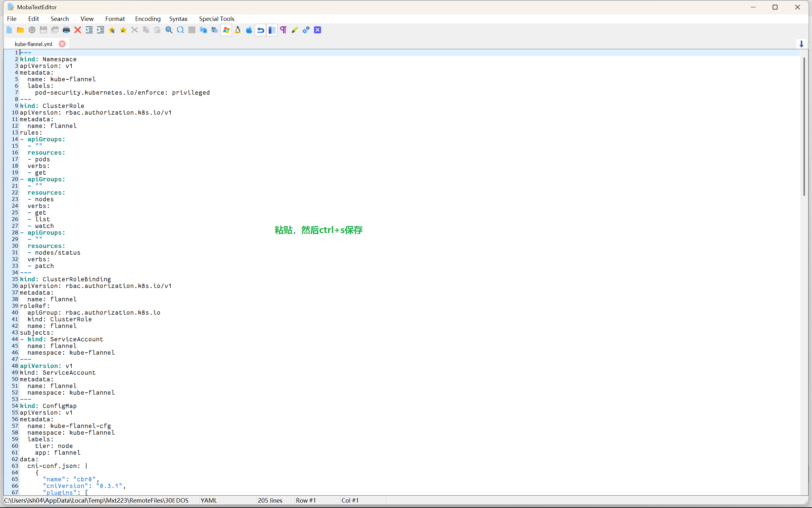Image resolution: width=812 pixels, height=508 pixels.
Task: Close the kube-flannel.yml tab
Action: point(62,44)
